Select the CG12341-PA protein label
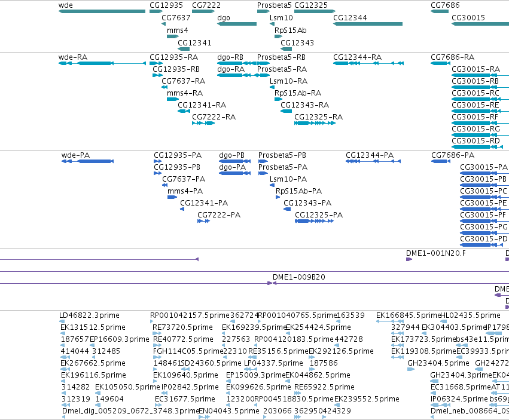This screenshot has width=509, height=420. pyautogui.click(x=204, y=203)
